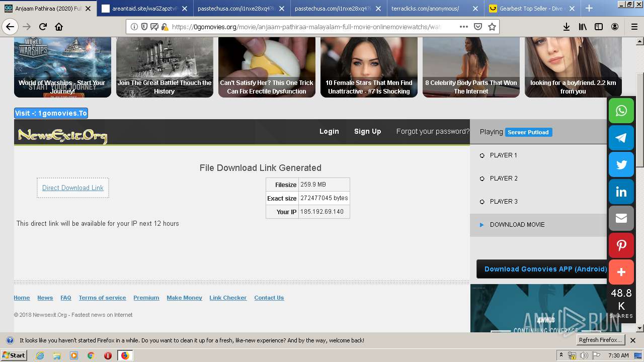This screenshot has width=644, height=362.
Task: Close the Anjaam Pathiraa tab
Action: [x=88, y=9]
